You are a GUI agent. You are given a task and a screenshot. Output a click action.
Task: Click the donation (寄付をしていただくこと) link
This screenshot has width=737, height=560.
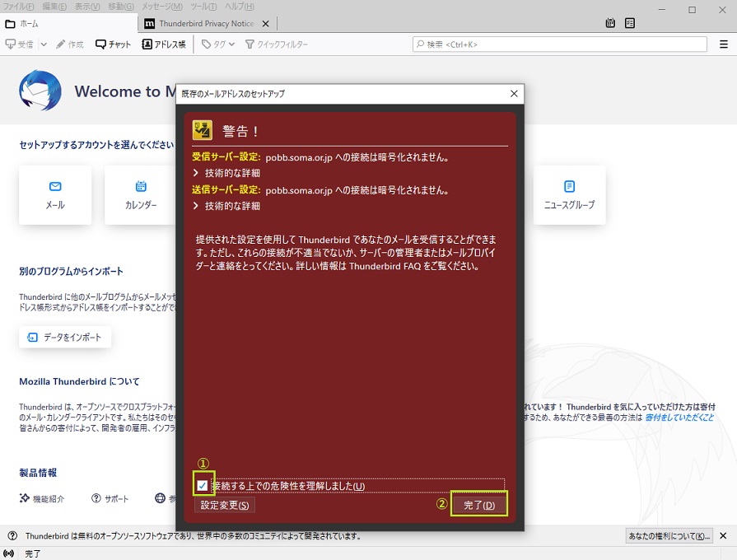pyautogui.click(x=679, y=417)
